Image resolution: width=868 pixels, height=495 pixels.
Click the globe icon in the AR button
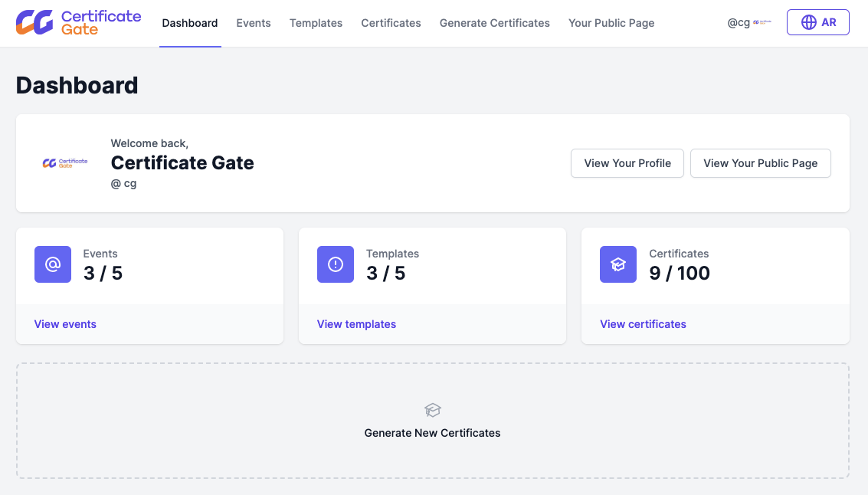(x=808, y=22)
